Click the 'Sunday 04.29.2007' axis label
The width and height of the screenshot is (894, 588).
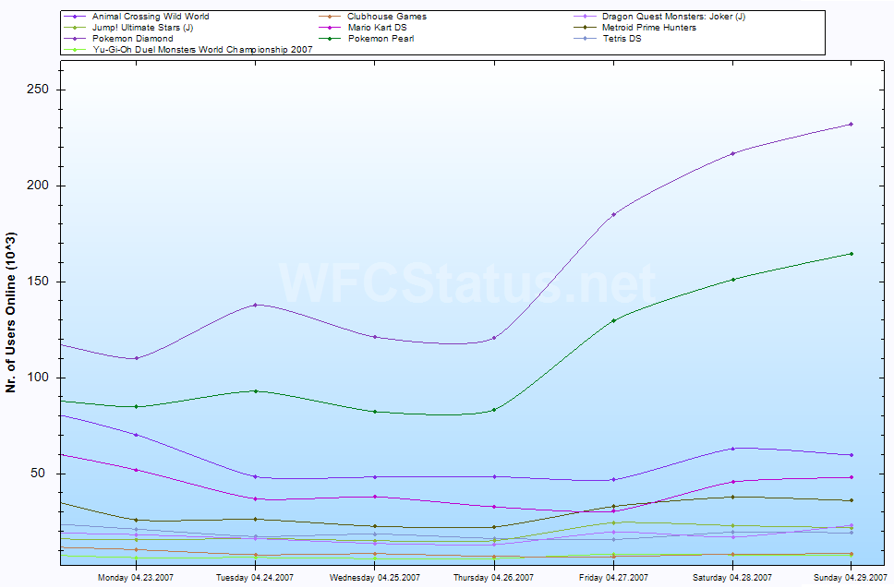tap(850, 577)
